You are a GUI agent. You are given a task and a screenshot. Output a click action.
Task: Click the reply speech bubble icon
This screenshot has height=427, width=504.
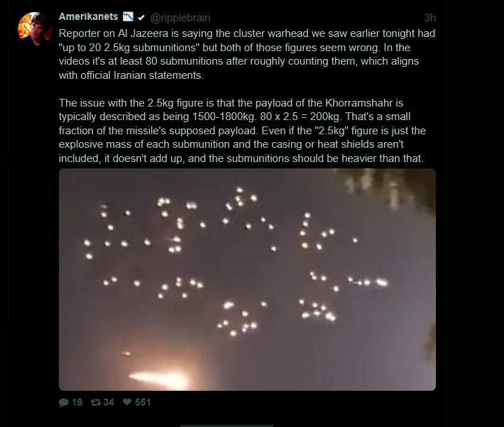64,403
